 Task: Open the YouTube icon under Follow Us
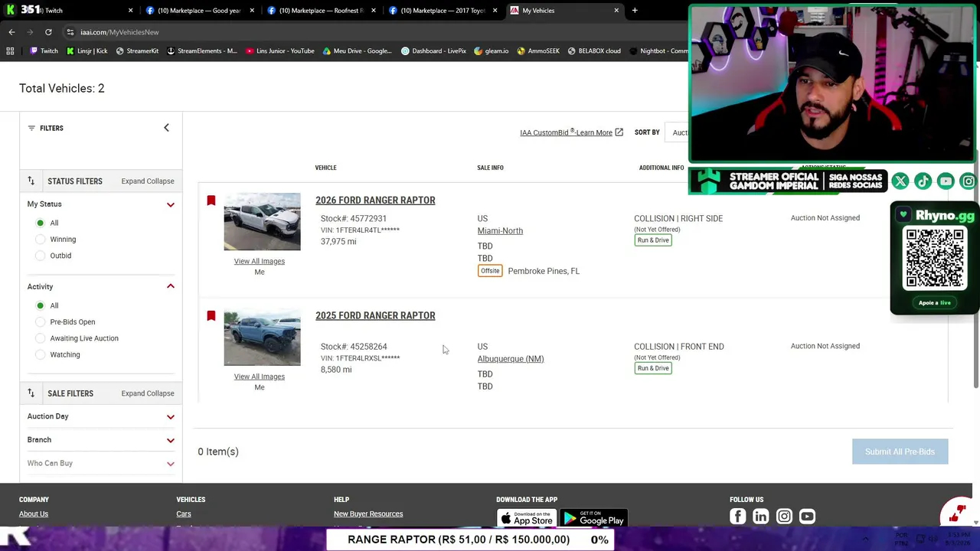click(807, 517)
